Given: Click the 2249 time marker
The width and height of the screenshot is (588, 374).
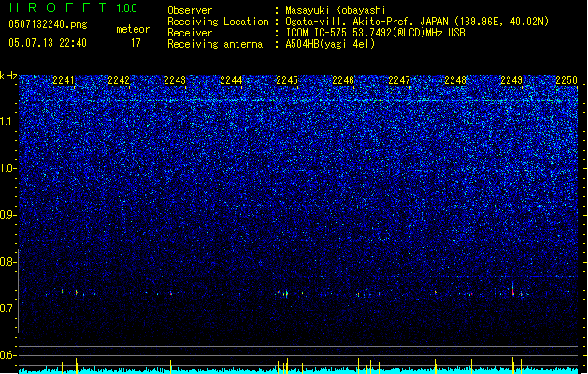Looking at the screenshot, I should coord(511,80).
